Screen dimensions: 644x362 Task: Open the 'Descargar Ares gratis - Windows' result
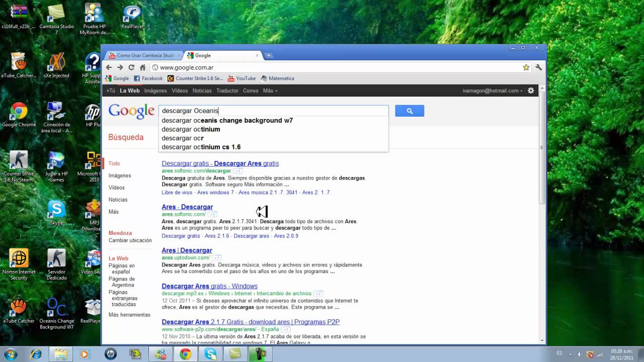coord(209,286)
